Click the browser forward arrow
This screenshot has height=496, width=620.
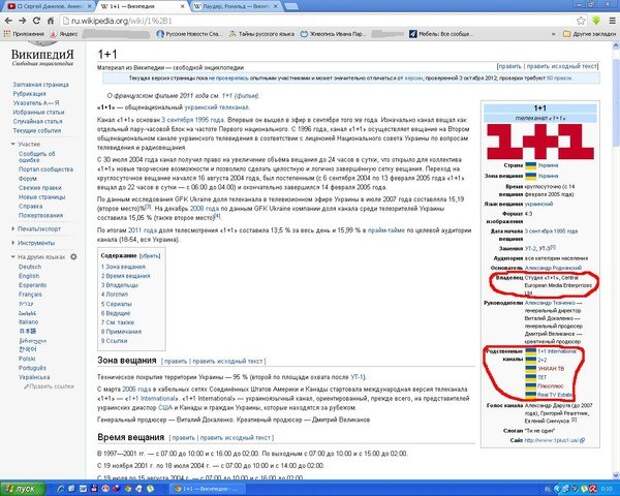(23, 21)
